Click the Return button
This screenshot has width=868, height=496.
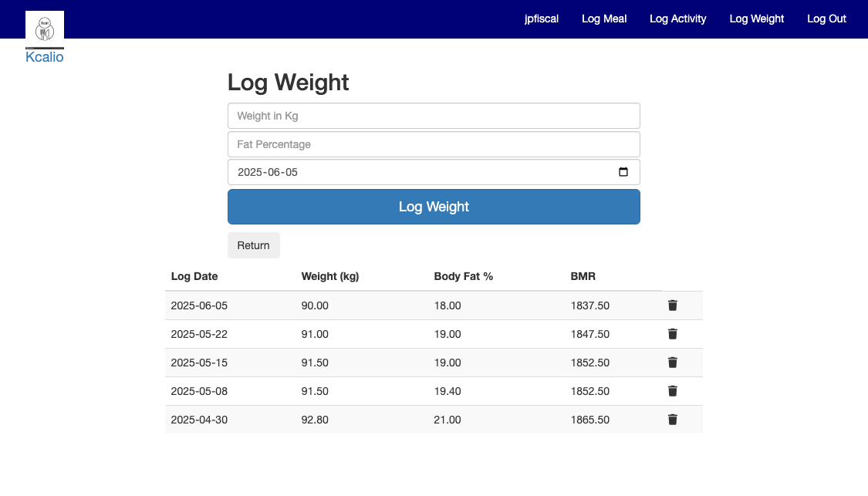[254, 245]
